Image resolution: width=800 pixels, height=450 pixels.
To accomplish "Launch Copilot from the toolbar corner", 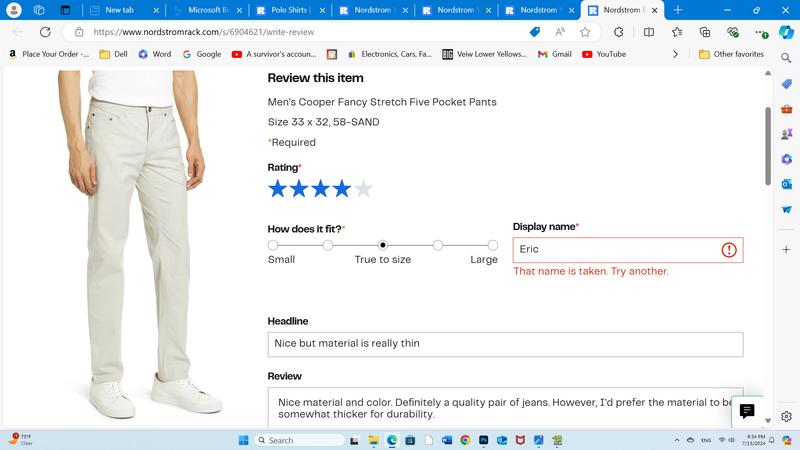I will [786, 32].
